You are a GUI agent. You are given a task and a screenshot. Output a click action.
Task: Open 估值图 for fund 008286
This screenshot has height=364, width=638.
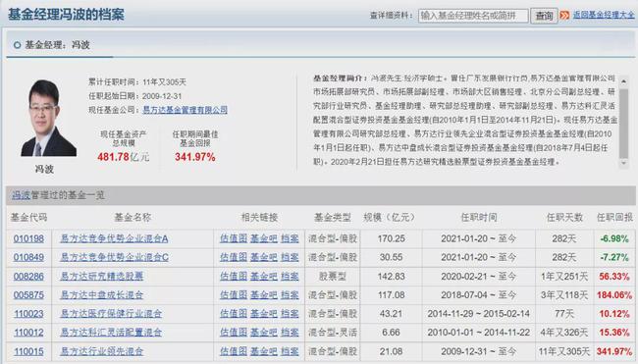click(x=234, y=277)
